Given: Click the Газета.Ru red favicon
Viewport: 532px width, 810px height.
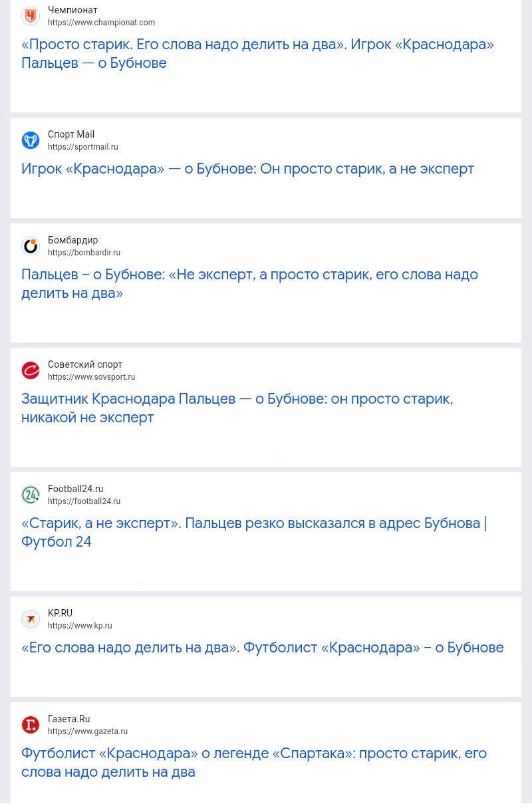Looking at the screenshot, I should tap(31, 725).
